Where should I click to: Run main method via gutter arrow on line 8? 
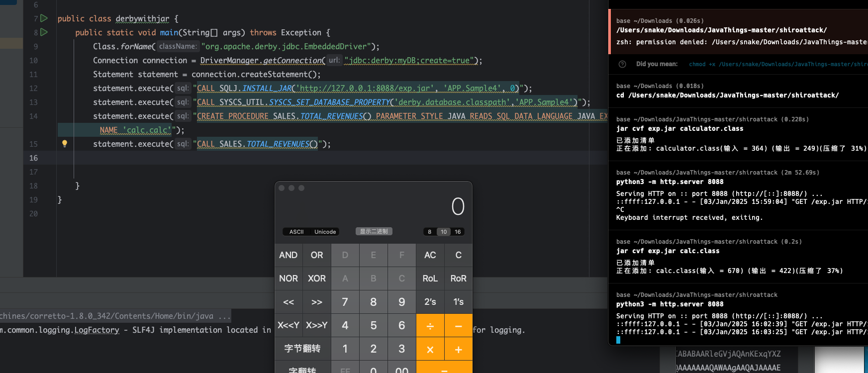(x=44, y=32)
